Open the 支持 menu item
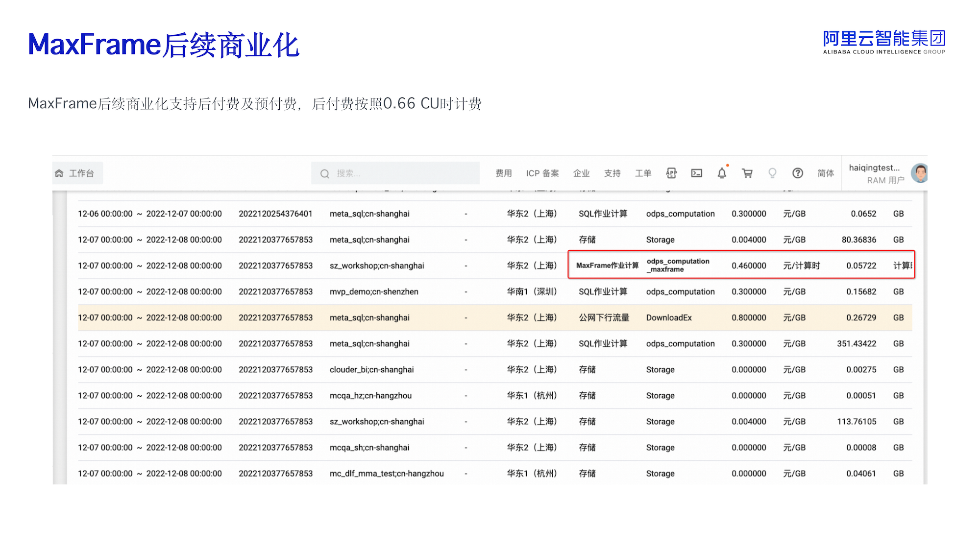980x551 pixels. tap(612, 173)
